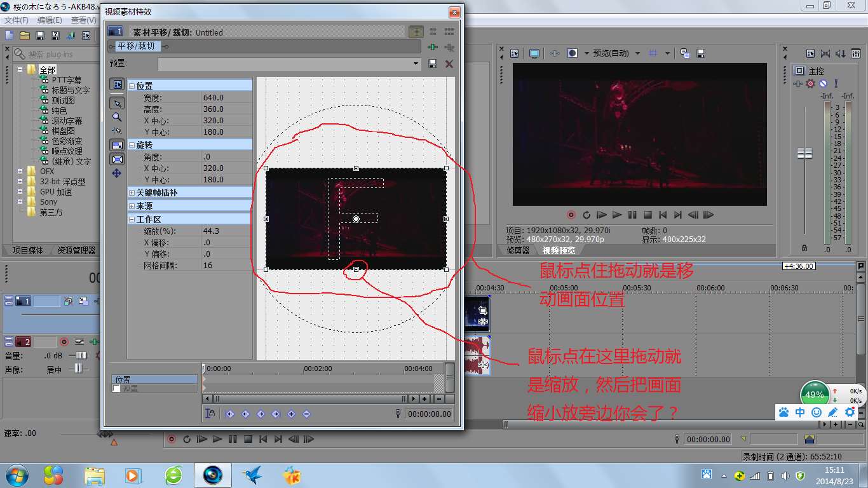
Task: Click the dialog timecode field 00:00:00.00
Action: 430,414
